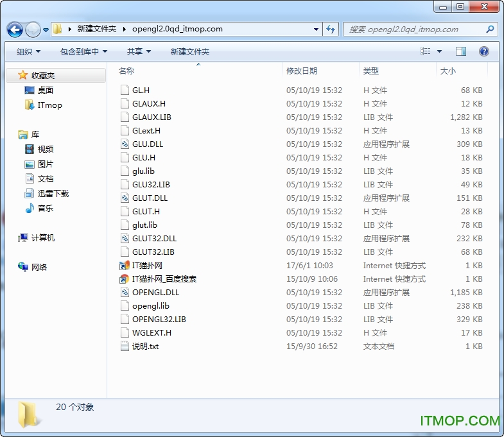Open the 共享 toolbar menu
Viewport: 504px width, 437px height.
(x=139, y=51)
